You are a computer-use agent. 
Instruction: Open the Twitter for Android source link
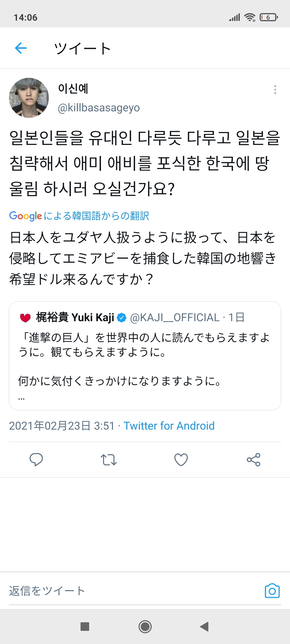(x=169, y=426)
